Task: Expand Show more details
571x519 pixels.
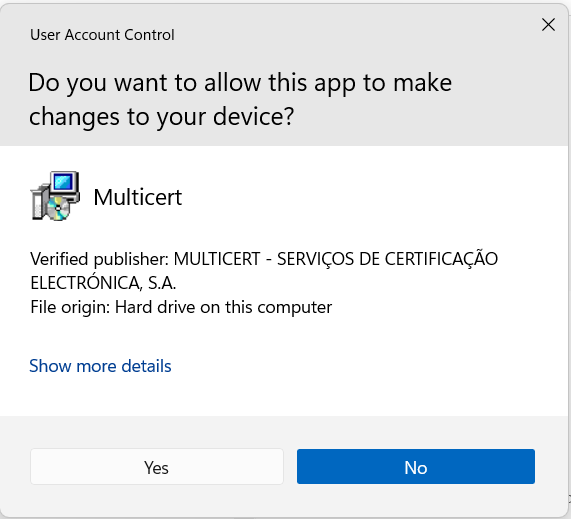Action: (x=100, y=366)
